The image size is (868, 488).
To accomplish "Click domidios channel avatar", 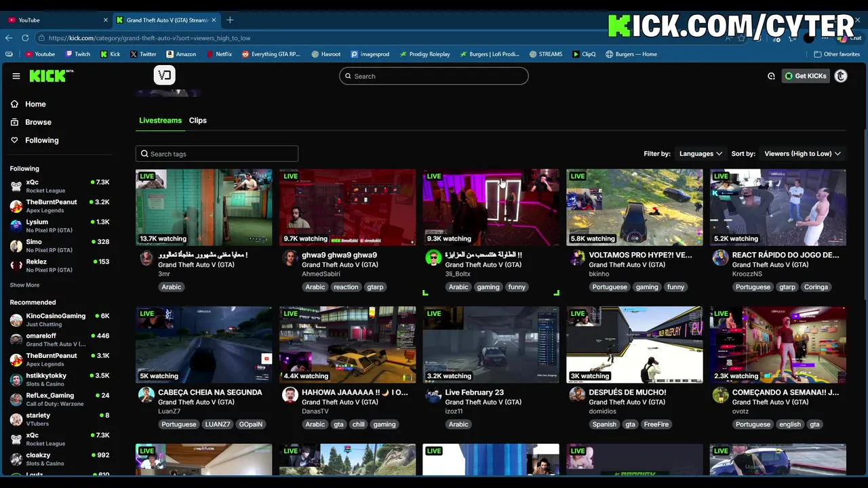I will point(577,395).
